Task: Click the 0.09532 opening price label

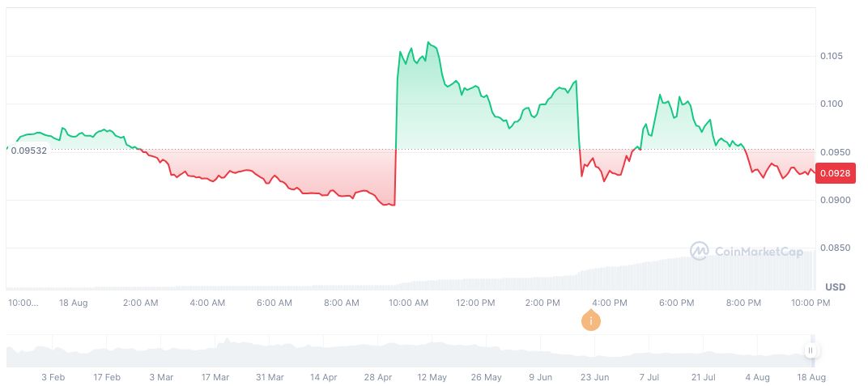Action: coord(28,151)
